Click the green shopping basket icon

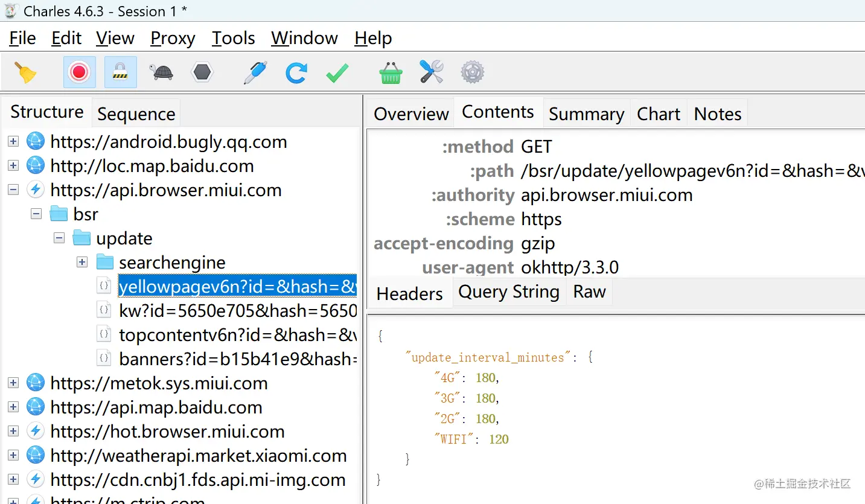[391, 72]
